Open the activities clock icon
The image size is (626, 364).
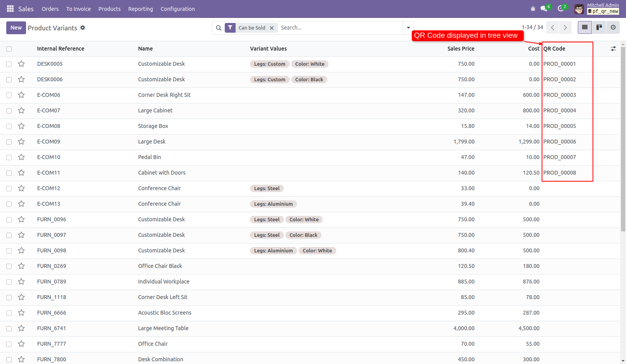[561, 8]
